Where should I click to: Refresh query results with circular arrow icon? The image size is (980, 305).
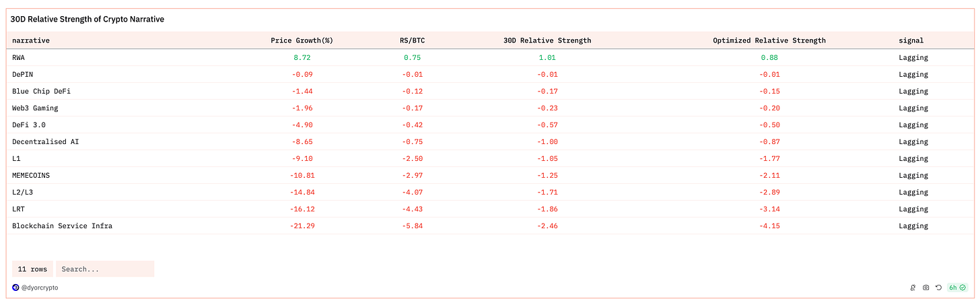tap(938, 287)
